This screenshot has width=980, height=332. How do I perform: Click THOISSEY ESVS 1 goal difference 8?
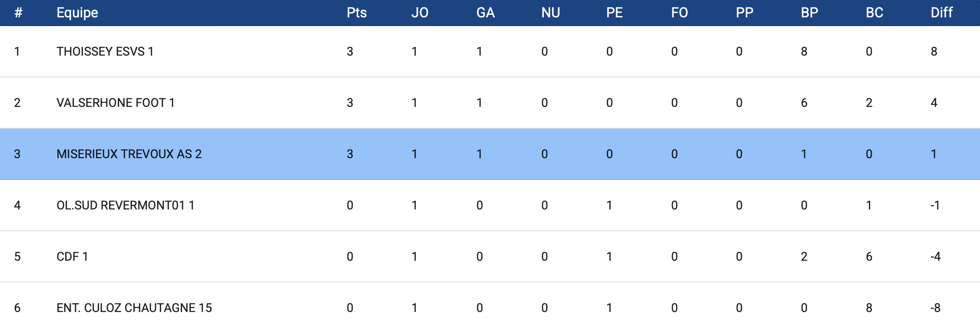tap(934, 52)
